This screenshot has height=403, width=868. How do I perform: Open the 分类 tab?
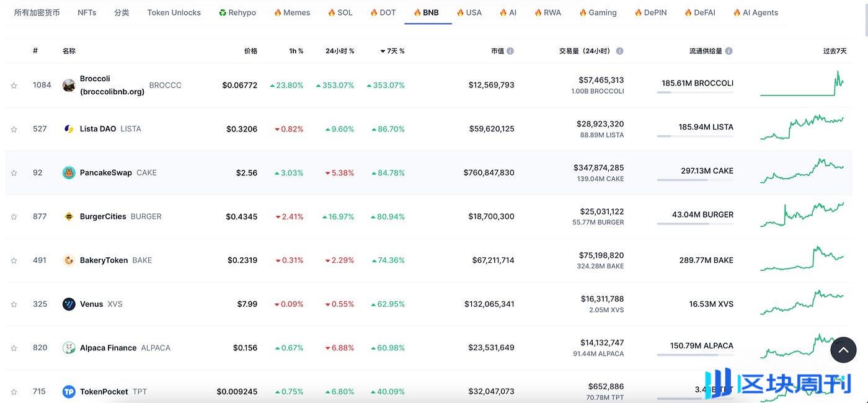(122, 12)
